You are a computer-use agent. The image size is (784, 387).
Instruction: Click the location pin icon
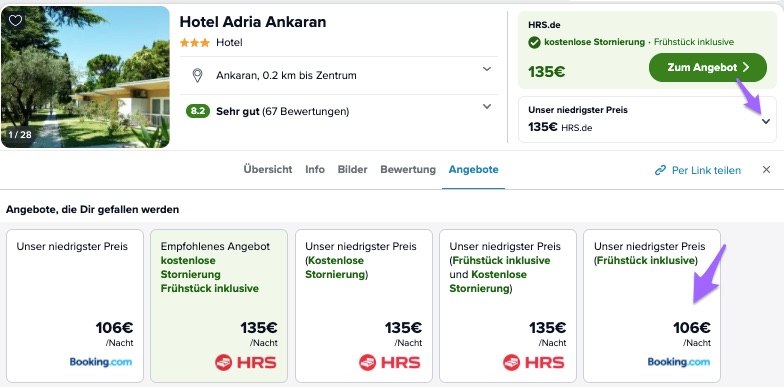[x=198, y=76]
